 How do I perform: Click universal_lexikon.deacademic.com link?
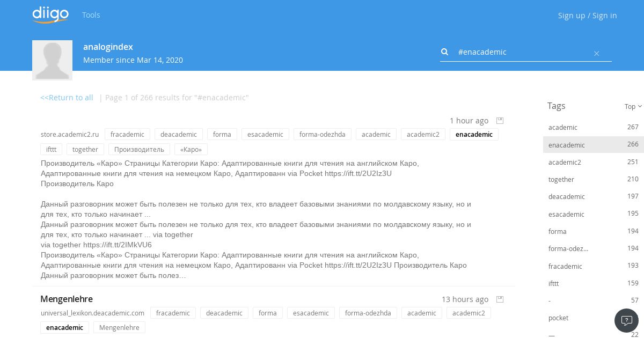click(x=93, y=313)
